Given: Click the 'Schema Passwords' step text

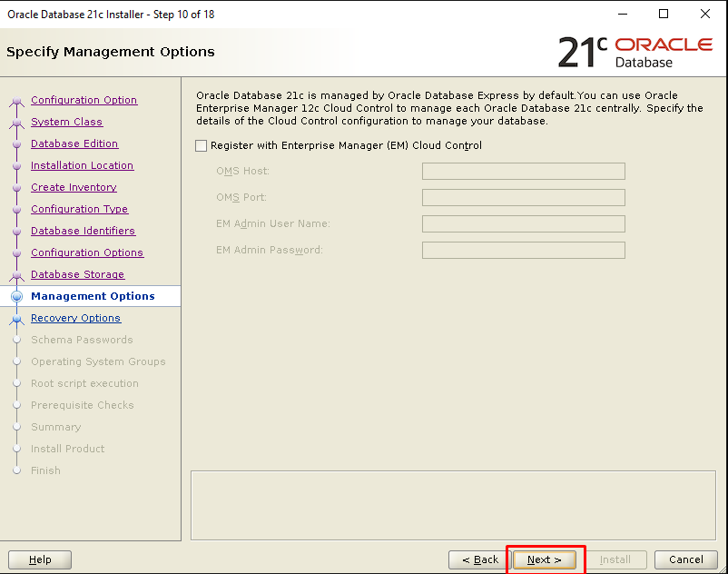Looking at the screenshot, I should click(82, 340).
